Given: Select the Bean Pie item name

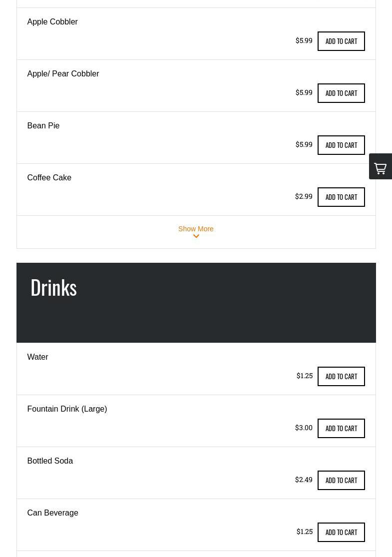Looking at the screenshot, I should pyautogui.click(x=43, y=126).
